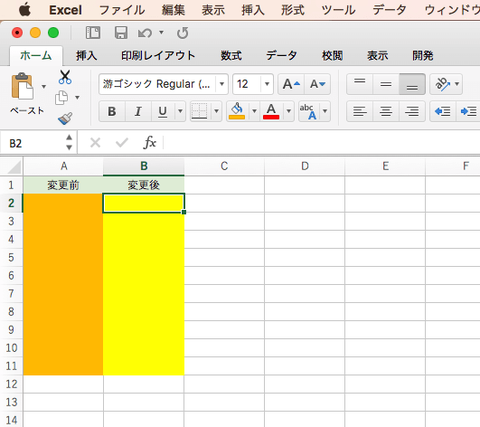The width and height of the screenshot is (480, 427).
Task: Open the Excel application menu
Action: coord(65,10)
